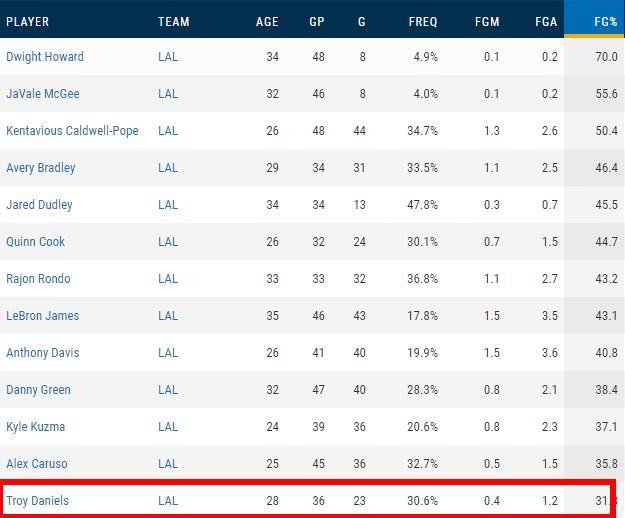Sort by the GP column header
This screenshot has height=518, width=625.
[x=317, y=22]
